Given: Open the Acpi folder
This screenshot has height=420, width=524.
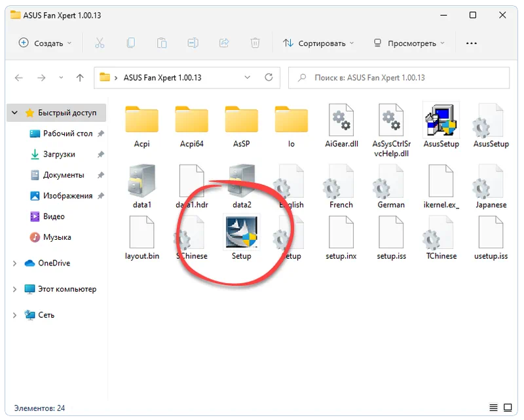Looking at the screenshot, I should (141, 125).
